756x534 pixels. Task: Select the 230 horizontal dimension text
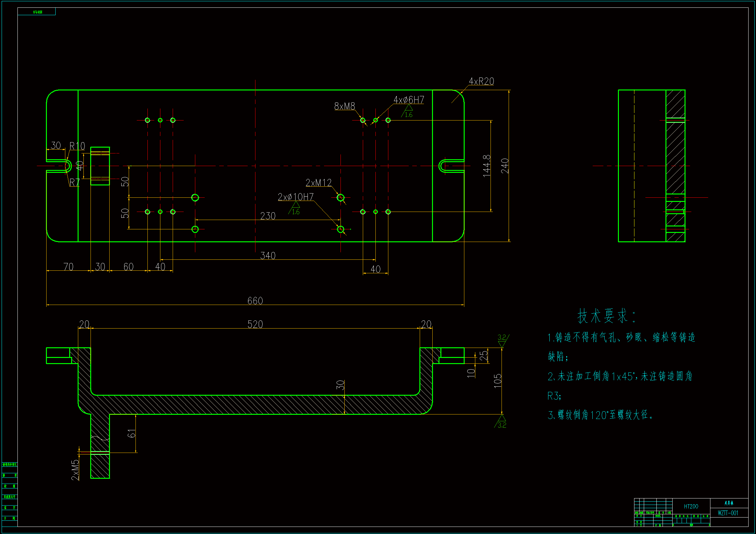coord(268,216)
